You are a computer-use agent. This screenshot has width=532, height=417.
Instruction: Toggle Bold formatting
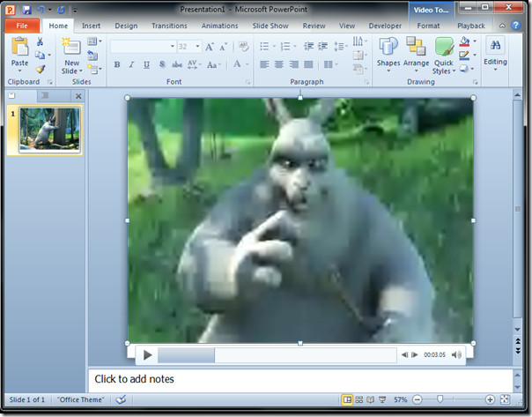(117, 64)
